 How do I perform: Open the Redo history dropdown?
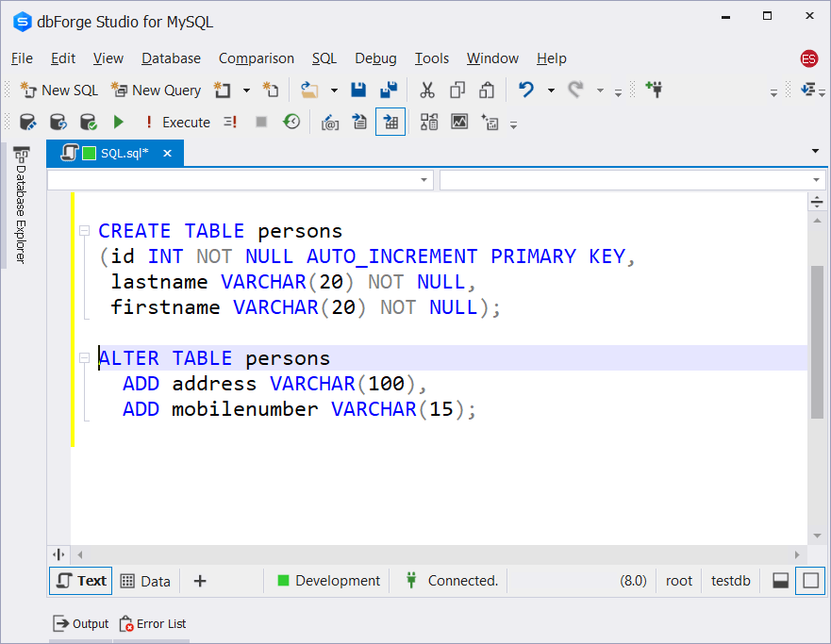pos(600,91)
